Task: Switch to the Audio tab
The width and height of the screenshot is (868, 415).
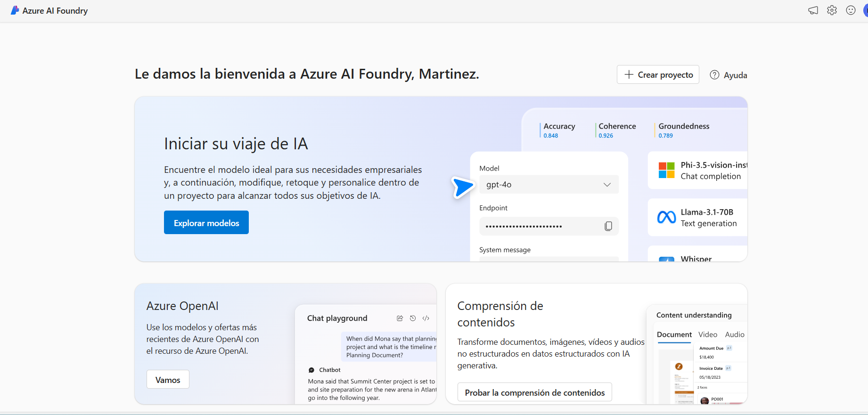Action: click(x=735, y=334)
